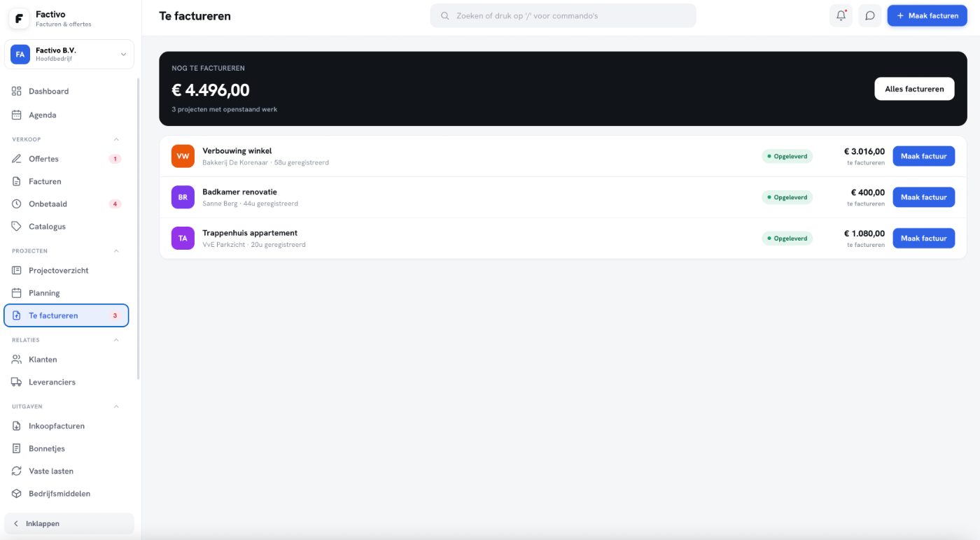The height and width of the screenshot is (540, 980).
Task: Click the Leveranciers truck icon
Action: (17, 382)
